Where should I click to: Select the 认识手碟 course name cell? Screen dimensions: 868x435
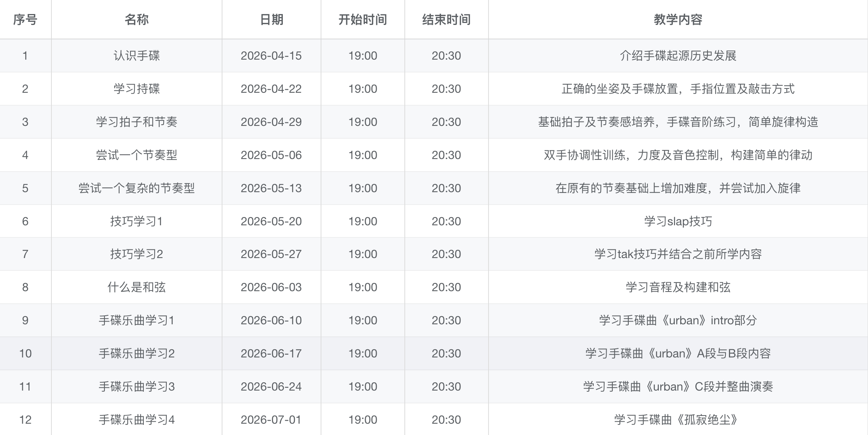136,56
